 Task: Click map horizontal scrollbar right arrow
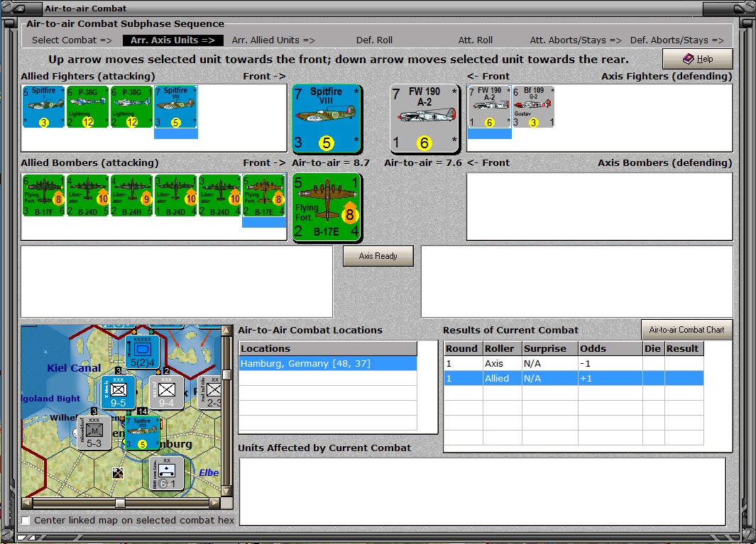(x=216, y=503)
